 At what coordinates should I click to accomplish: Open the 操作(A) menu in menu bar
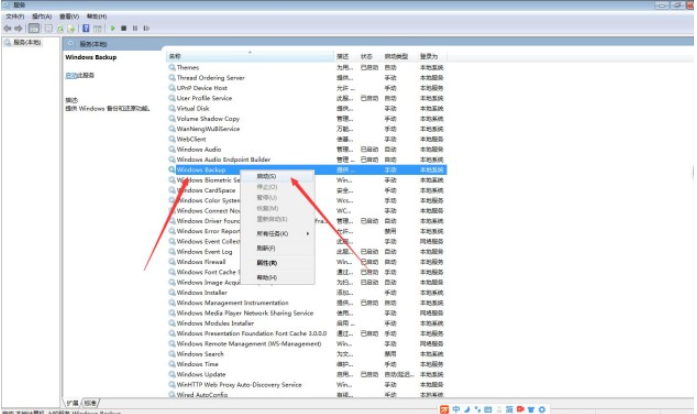point(42,16)
